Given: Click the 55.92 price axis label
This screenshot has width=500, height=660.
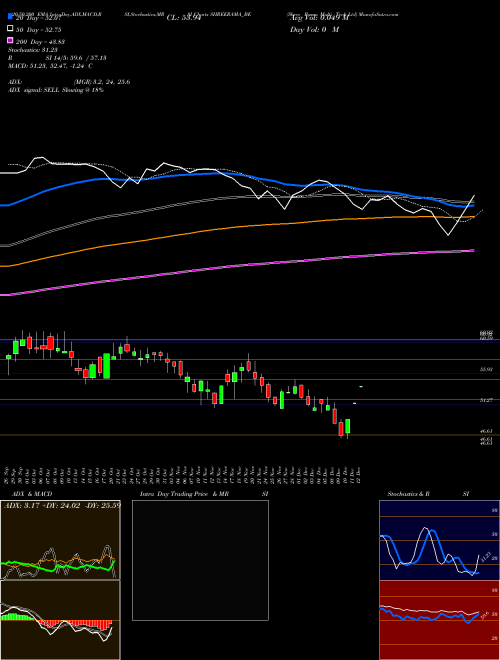Looking at the screenshot, I should [x=486, y=370].
